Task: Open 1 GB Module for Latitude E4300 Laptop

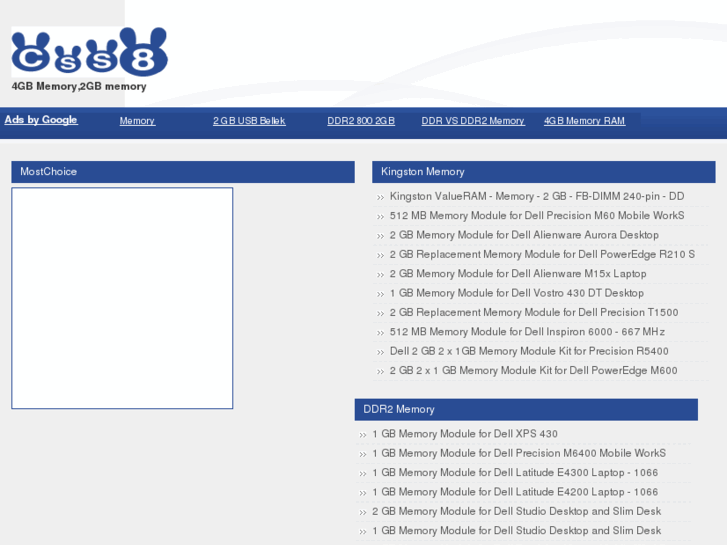Action: tap(515, 473)
